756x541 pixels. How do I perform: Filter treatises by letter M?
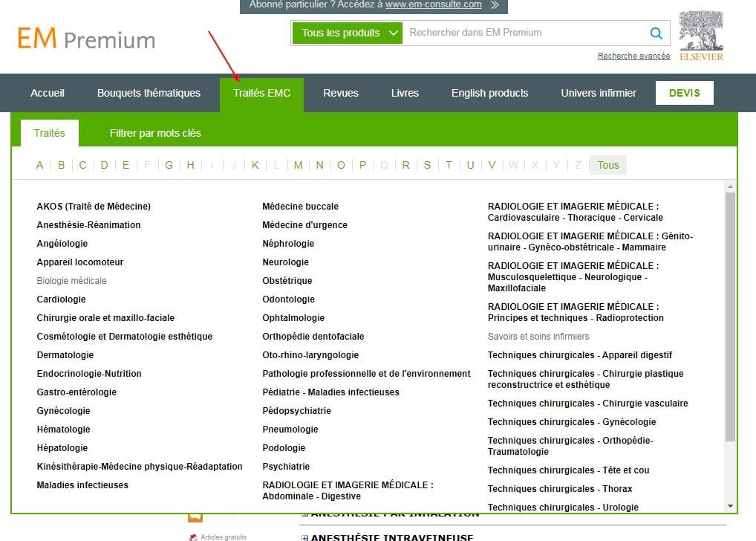click(x=298, y=165)
